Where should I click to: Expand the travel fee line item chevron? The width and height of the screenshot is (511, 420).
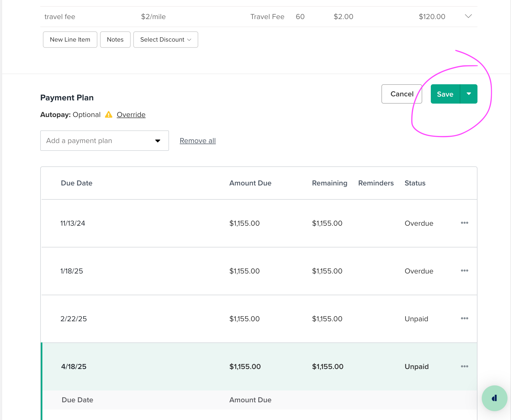[468, 16]
